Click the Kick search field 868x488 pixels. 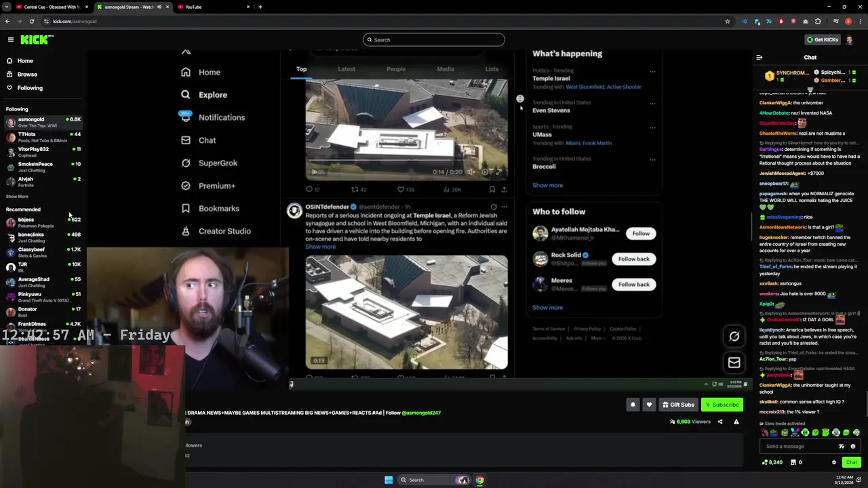pos(434,40)
